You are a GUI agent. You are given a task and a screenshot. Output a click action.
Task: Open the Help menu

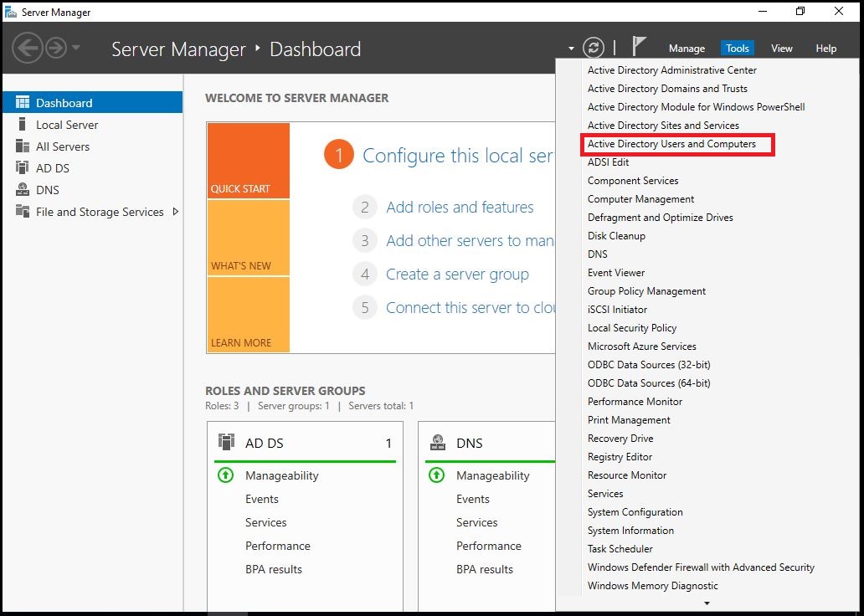[826, 49]
